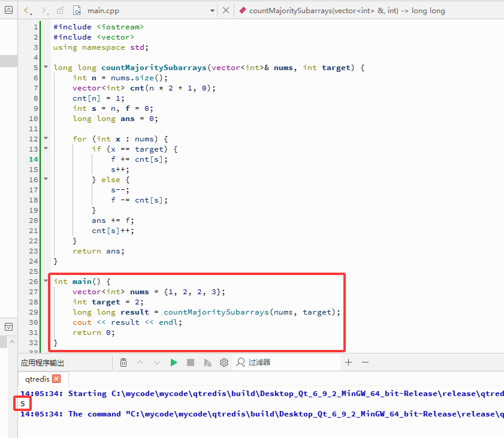Click the main.cpp file type icon
Image resolution: width=504 pixels, height=438 pixels.
[77, 11]
